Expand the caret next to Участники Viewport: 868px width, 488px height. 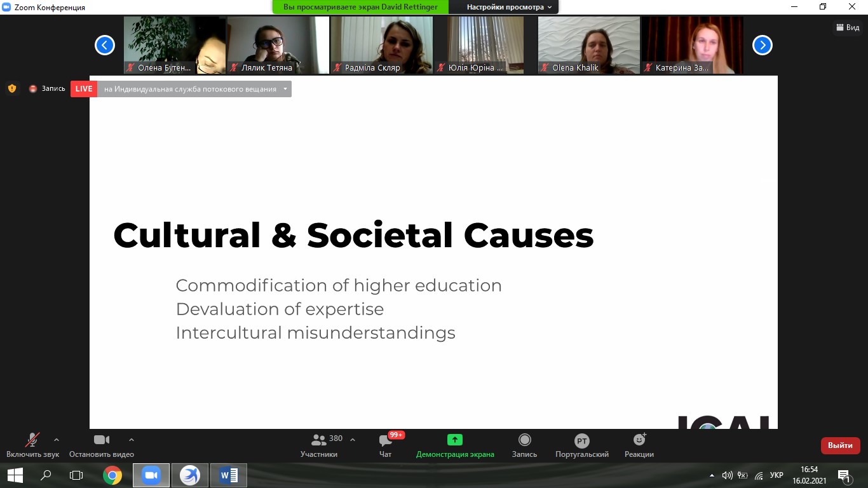click(353, 440)
